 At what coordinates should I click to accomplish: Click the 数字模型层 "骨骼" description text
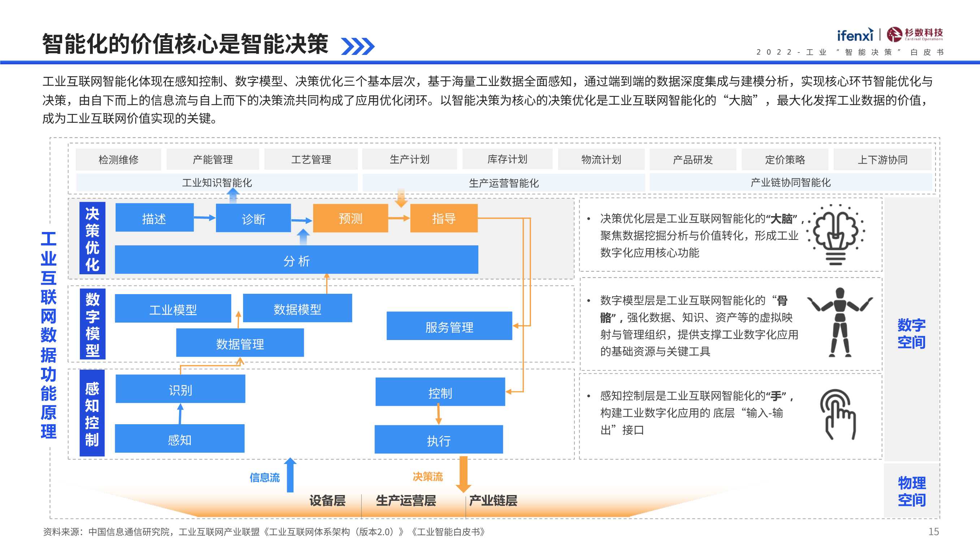pyautogui.click(x=699, y=326)
